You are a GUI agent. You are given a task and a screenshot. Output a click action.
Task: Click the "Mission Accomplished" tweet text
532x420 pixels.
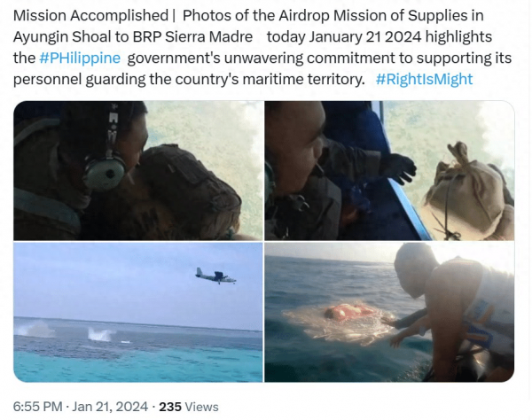(90, 16)
